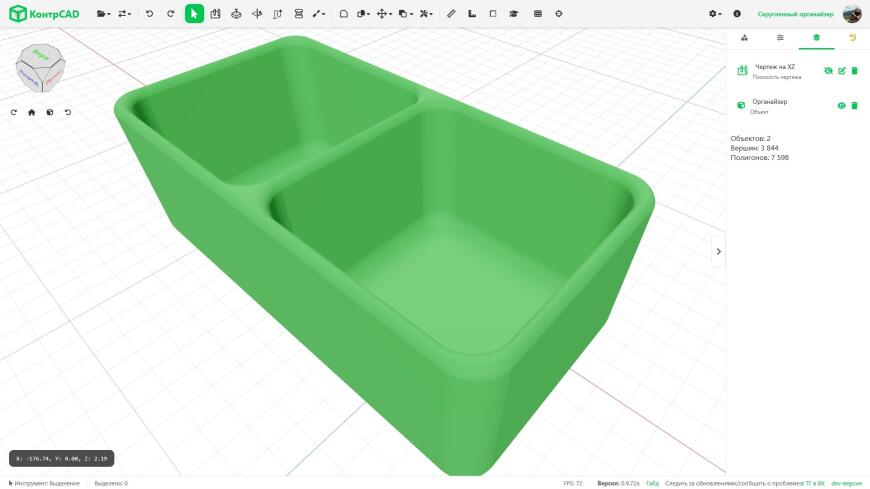Select the ruler measurement tool

(x=451, y=14)
